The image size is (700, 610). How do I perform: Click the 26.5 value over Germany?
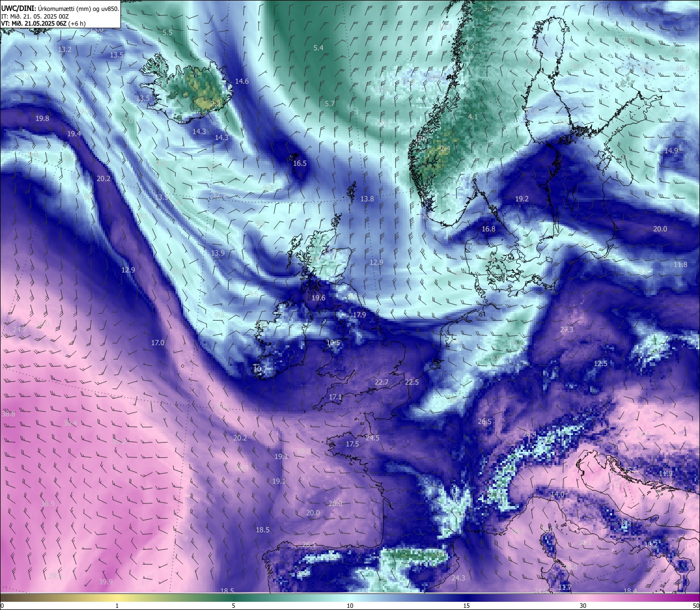pyautogui.click(x=485, y=421)
